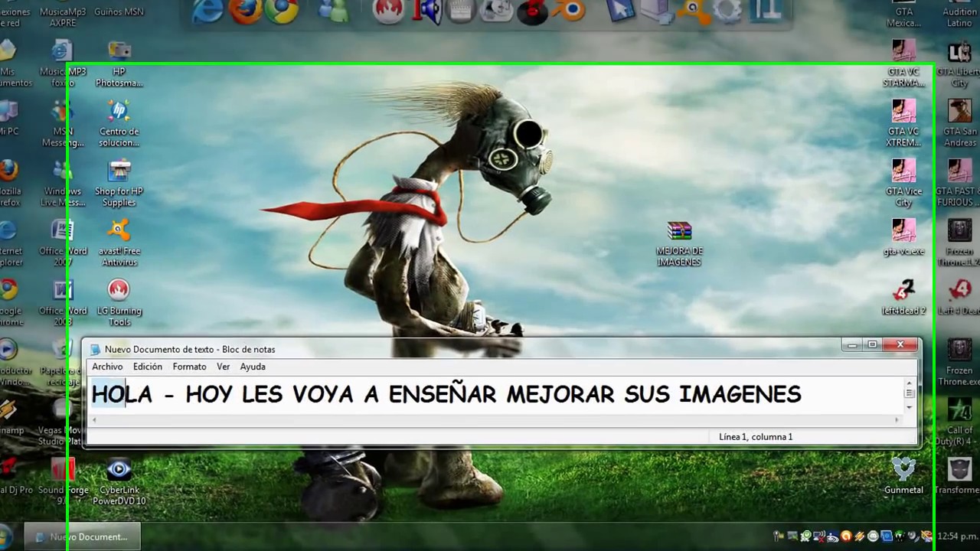Screen dimensions: 980x551
Task: Open the Archivo menu in Bloc de notas
Action: click(107, 367)
